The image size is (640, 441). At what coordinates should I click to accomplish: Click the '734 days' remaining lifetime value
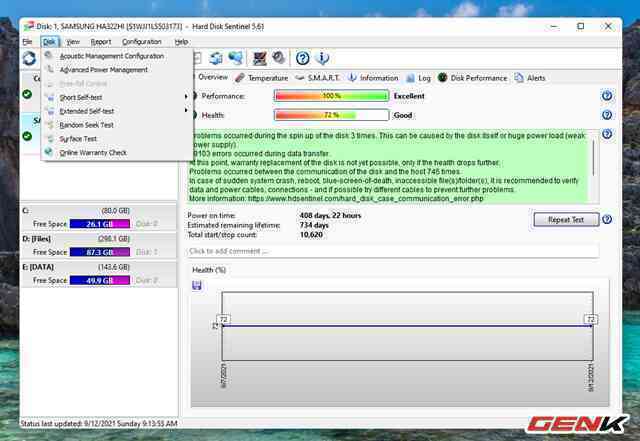pos(314,225)
